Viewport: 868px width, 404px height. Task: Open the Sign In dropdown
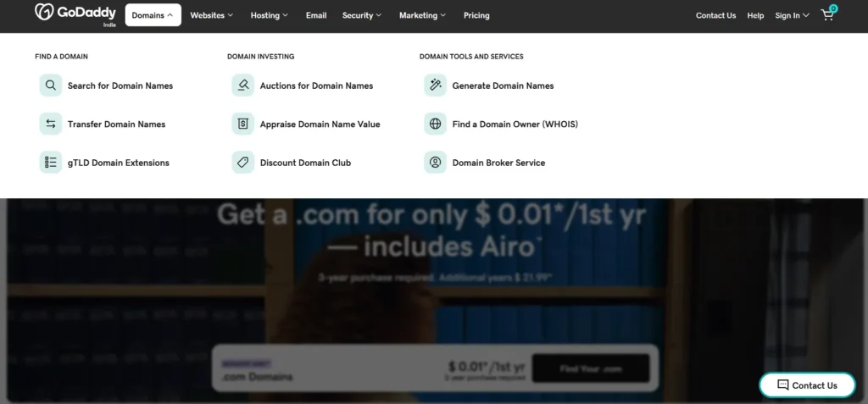[792, 15]
